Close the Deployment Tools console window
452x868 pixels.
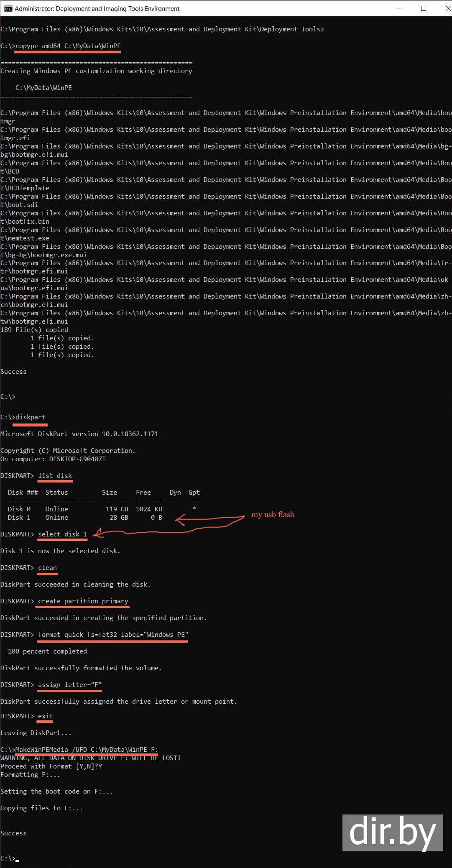pos(447,8)
